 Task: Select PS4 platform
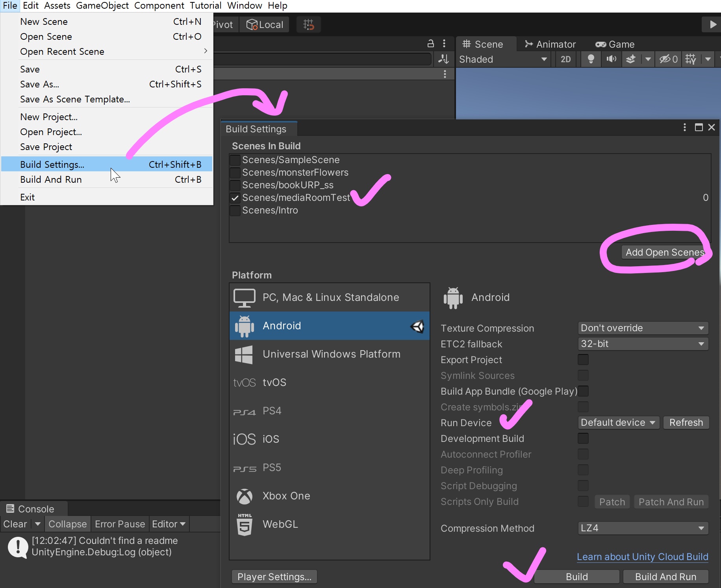[329, 411]
